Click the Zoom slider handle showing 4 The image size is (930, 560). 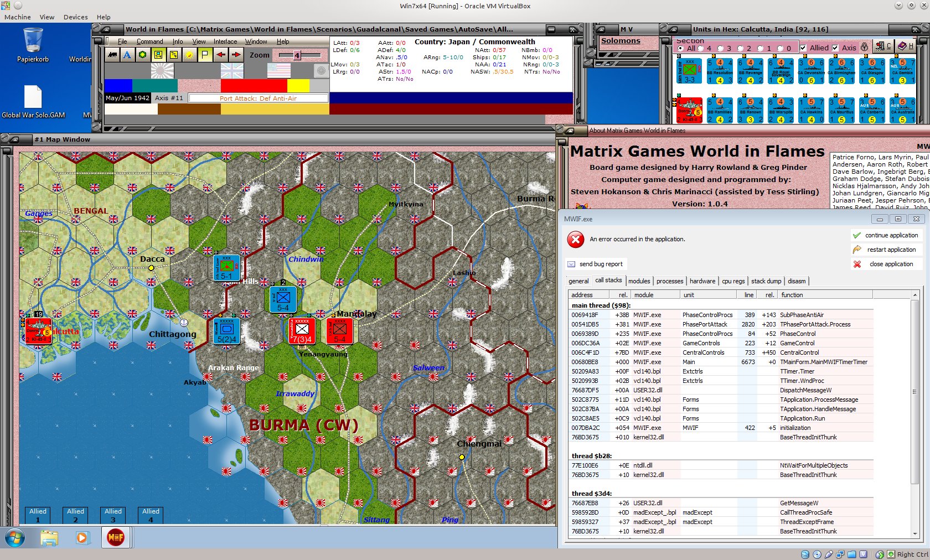point(297,55)
